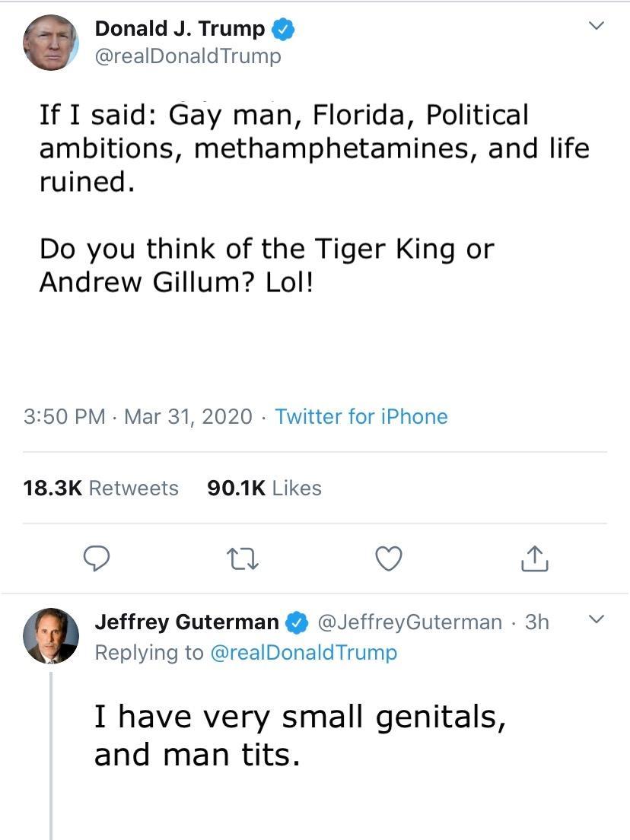Click the Jeffrey Guterman display name
Image resolution: width=630 pixels, height=840 pixels.
pyautogui.click(x=187, y=622)
